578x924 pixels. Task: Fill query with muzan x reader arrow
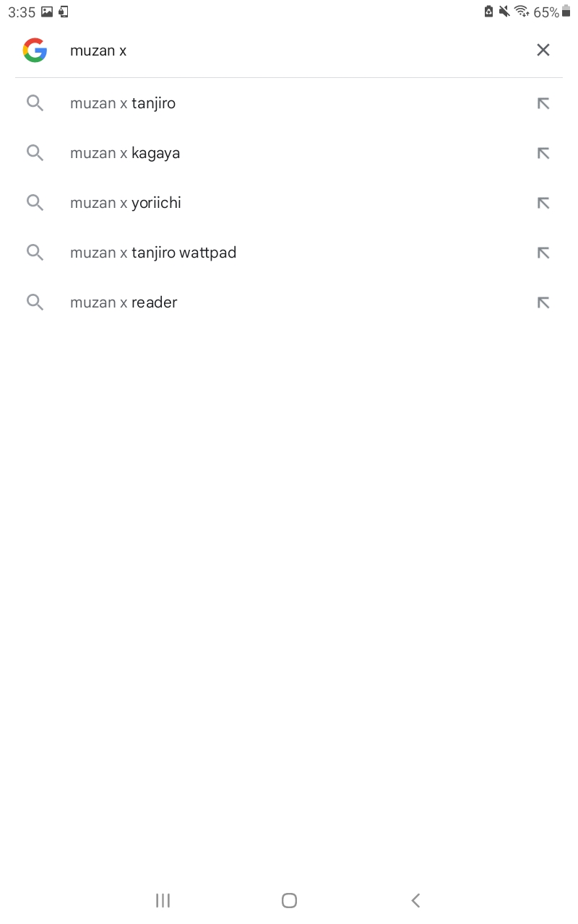coord(543,302)
